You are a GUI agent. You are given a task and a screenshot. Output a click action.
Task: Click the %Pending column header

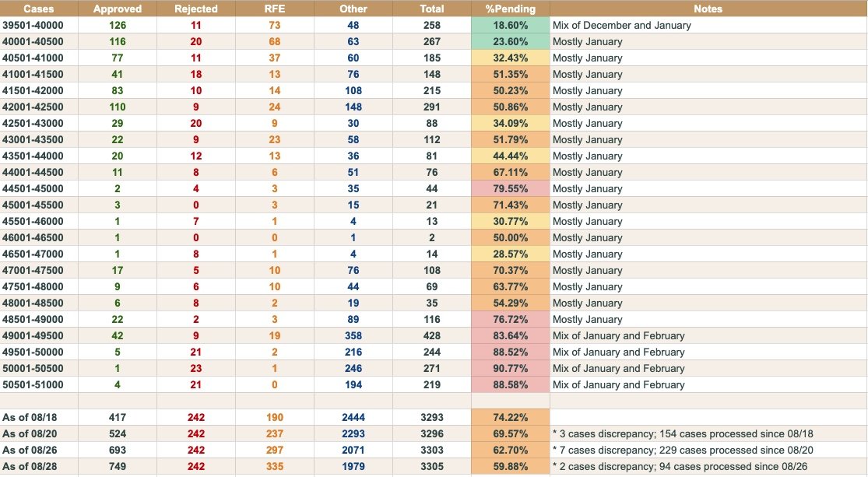click(510, 9)
